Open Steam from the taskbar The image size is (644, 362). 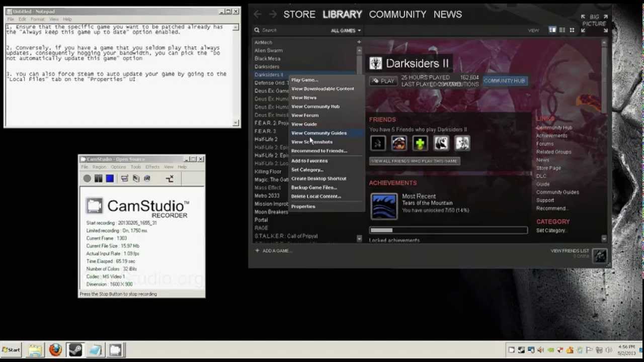[x=75, y=350]
